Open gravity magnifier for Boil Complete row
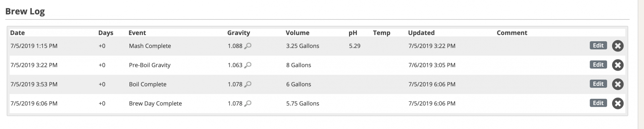The width and height of the screenshot is (644, 129). [x=248, y=84]
